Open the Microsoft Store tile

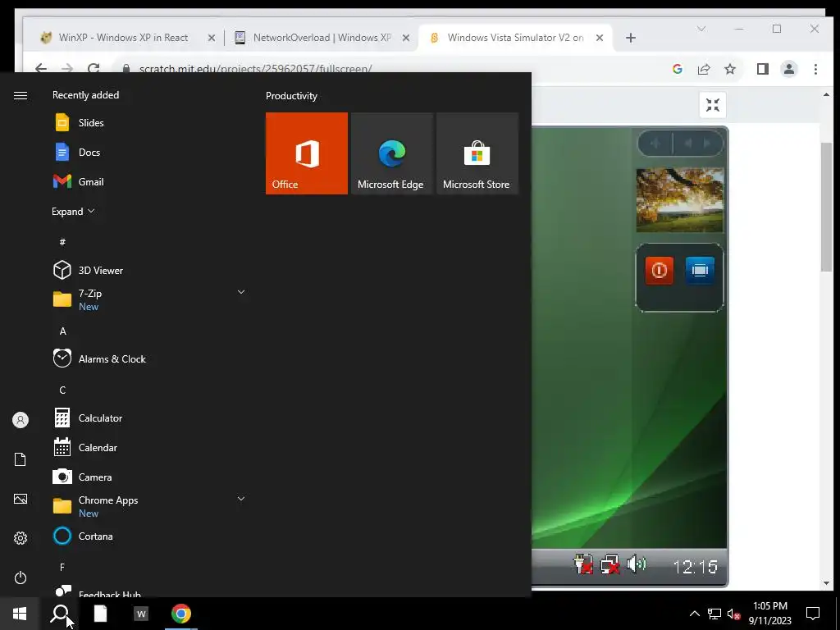pos(477,153)
